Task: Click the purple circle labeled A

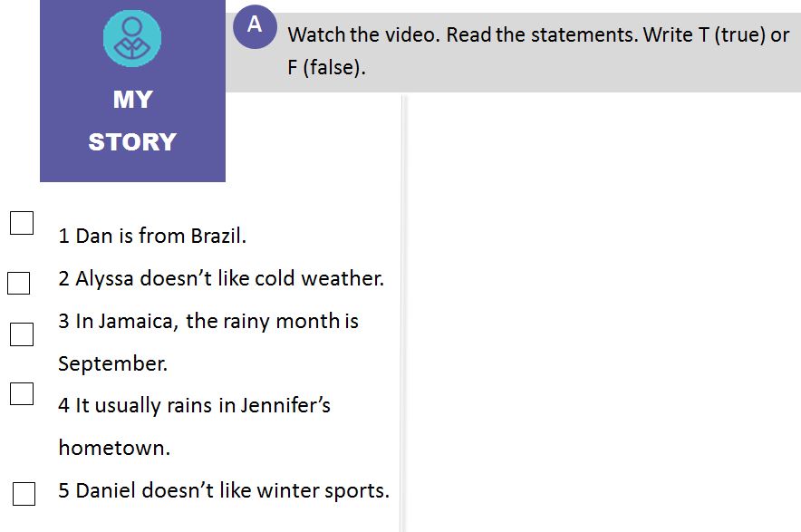Action: [x=255, y=25]
